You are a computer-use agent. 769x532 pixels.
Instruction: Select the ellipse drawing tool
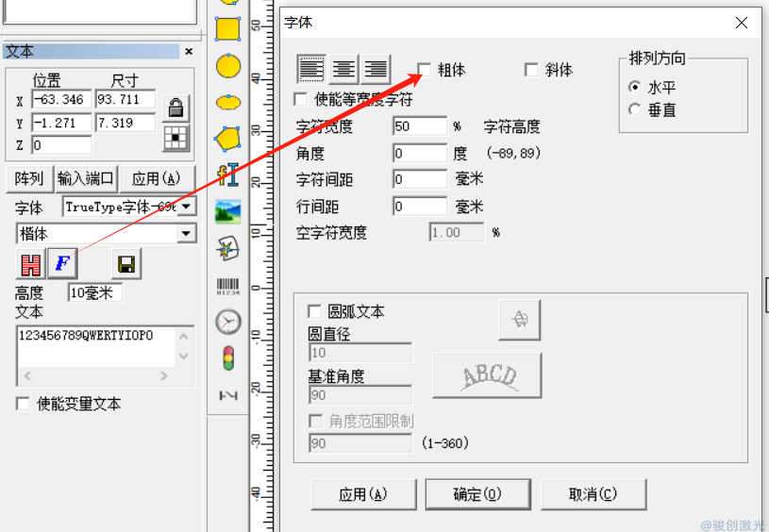[228, 103]
